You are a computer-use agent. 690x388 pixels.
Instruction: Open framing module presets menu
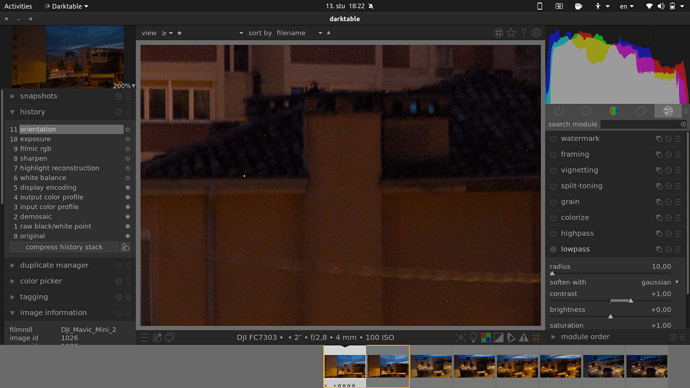678,154
